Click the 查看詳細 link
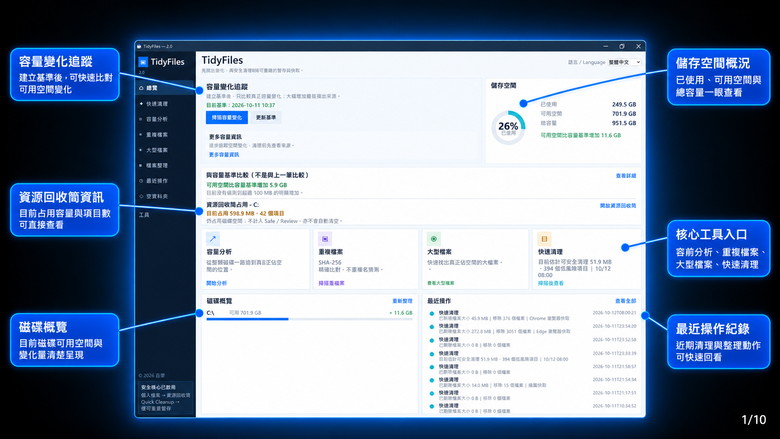Screen dimensions: 780x439 tap(626, 176)
